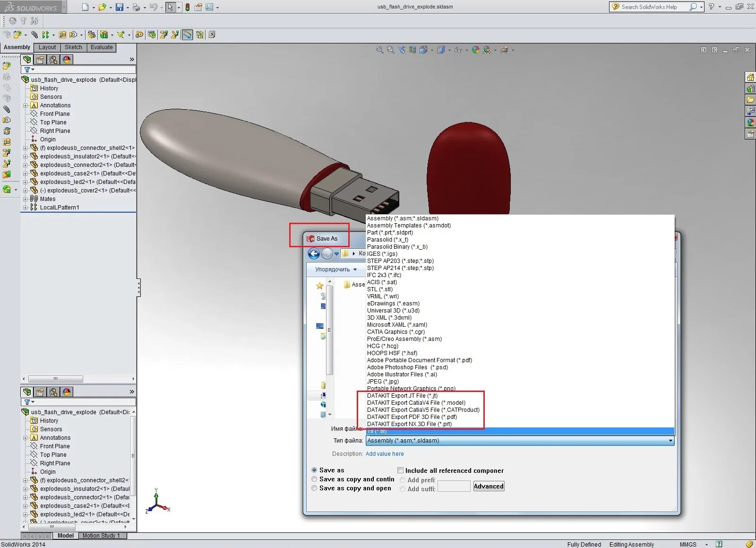
Task: Click the Print icon in the top toolbar
Action: tap(136, 7)
